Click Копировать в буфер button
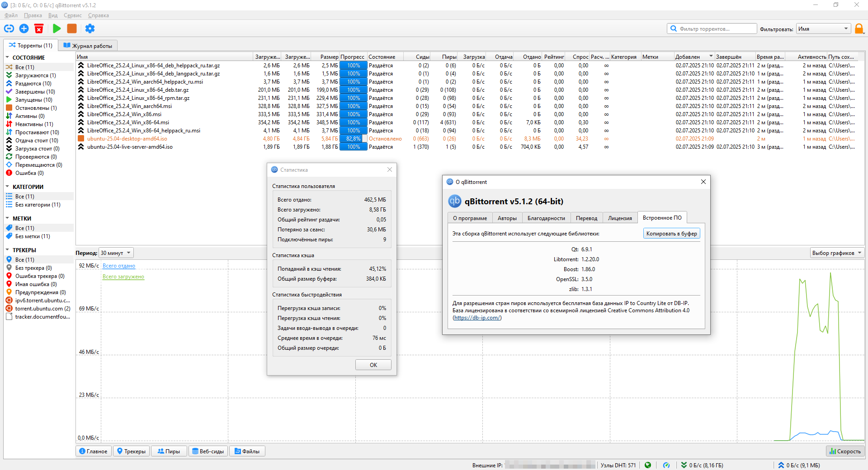 tap(671, 234)
